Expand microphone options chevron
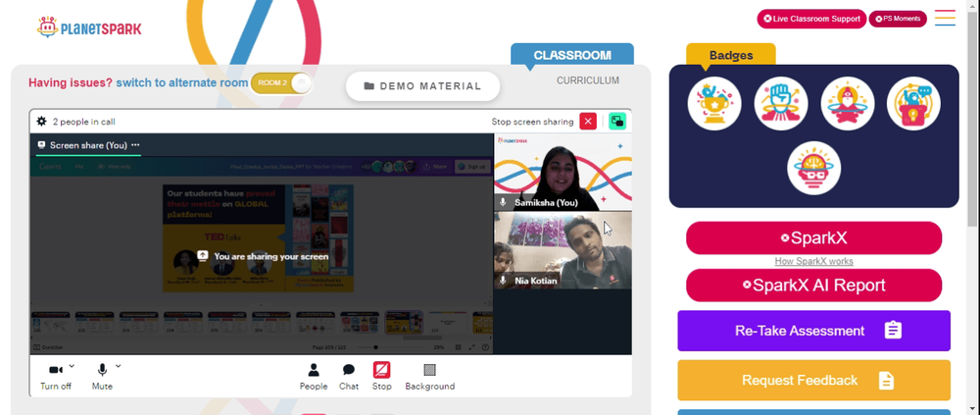The image size is (980, 415). point(119,366)
